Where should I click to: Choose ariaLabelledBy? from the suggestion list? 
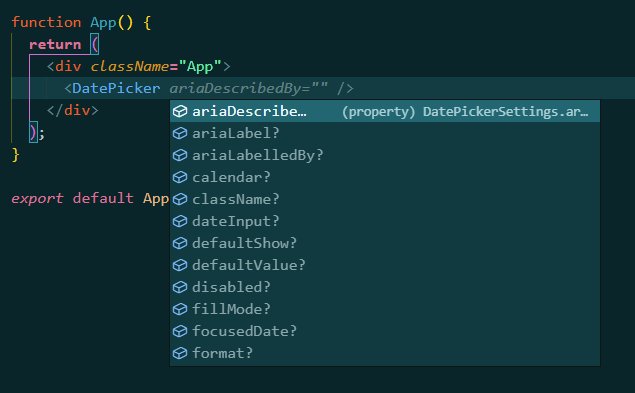point(385,155)
